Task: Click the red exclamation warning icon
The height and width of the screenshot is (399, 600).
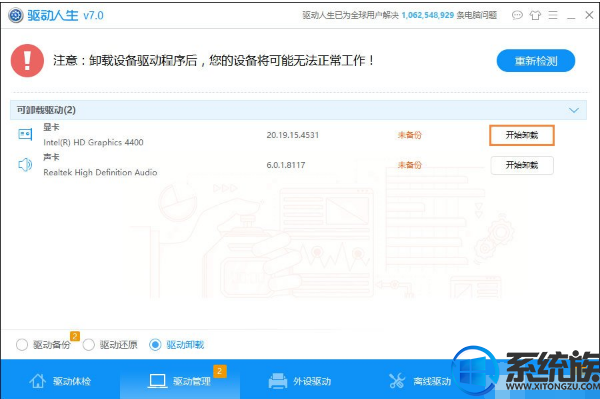Action: 27,60
